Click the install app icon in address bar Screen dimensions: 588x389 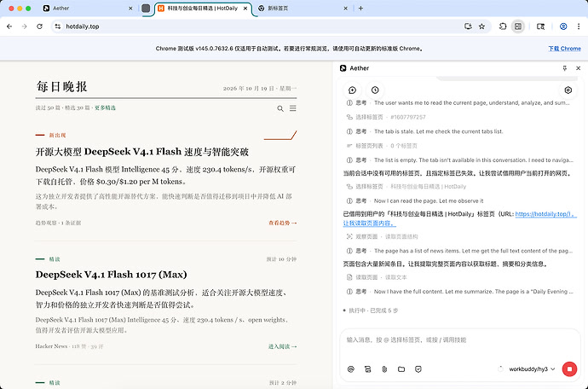coord(468,26)
